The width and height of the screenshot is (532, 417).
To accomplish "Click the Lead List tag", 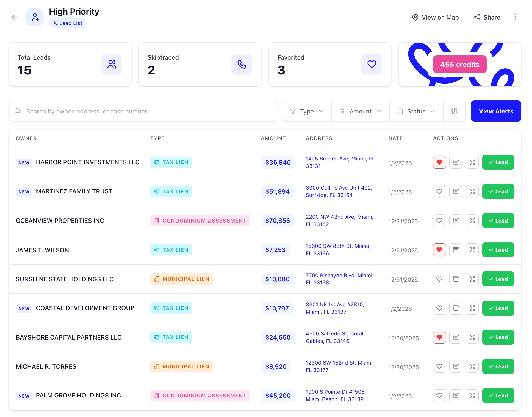I will tap(67, 23).
